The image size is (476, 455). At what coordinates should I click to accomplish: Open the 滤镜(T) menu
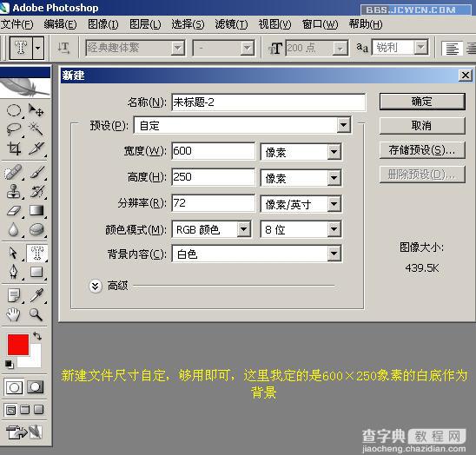231,24
